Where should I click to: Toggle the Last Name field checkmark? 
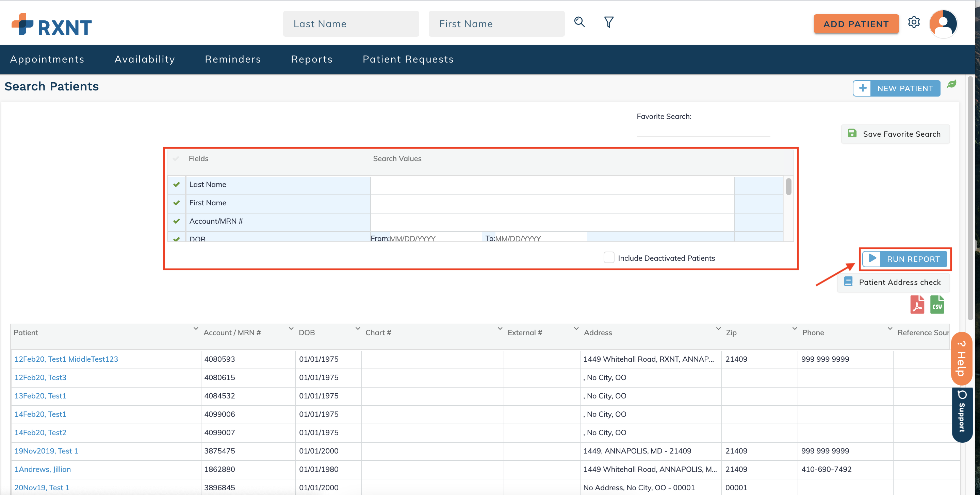tap(177, 184)
